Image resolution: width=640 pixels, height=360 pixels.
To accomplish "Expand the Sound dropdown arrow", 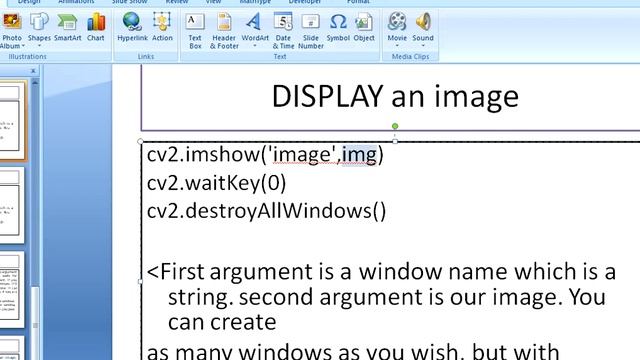I will click(x=423, y=46).
